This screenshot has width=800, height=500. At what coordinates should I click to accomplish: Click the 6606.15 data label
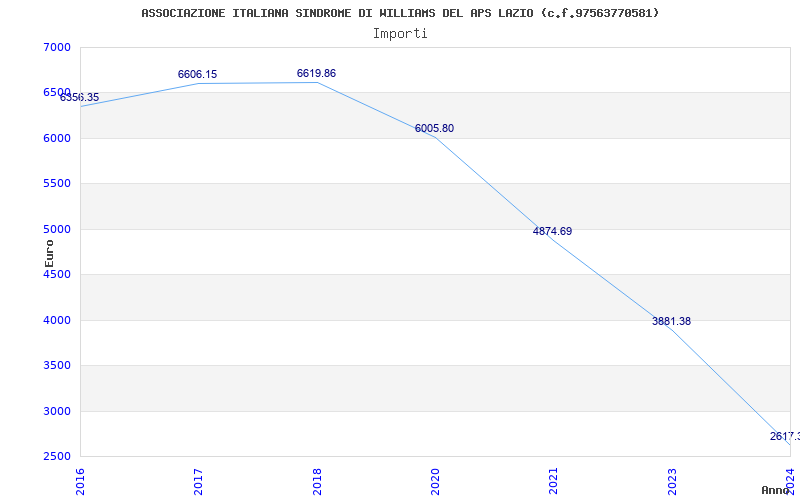(197, 74)
